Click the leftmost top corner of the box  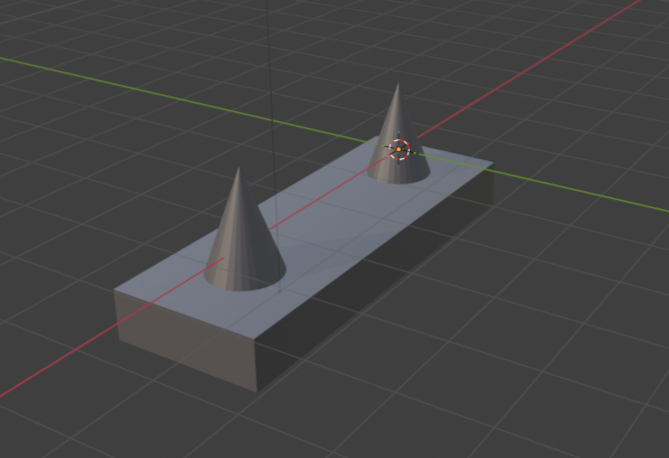pyautogui.click(x=115, y=292)
